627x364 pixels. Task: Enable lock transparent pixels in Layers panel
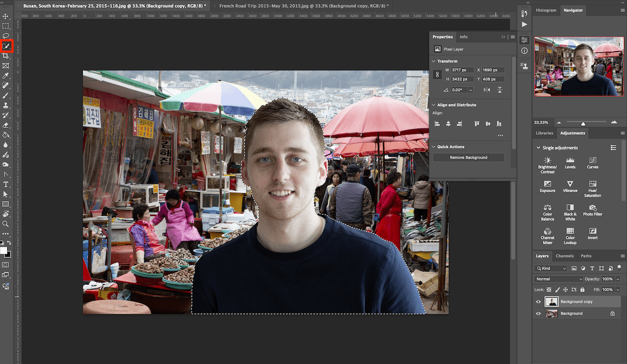(x=549, y=290)
